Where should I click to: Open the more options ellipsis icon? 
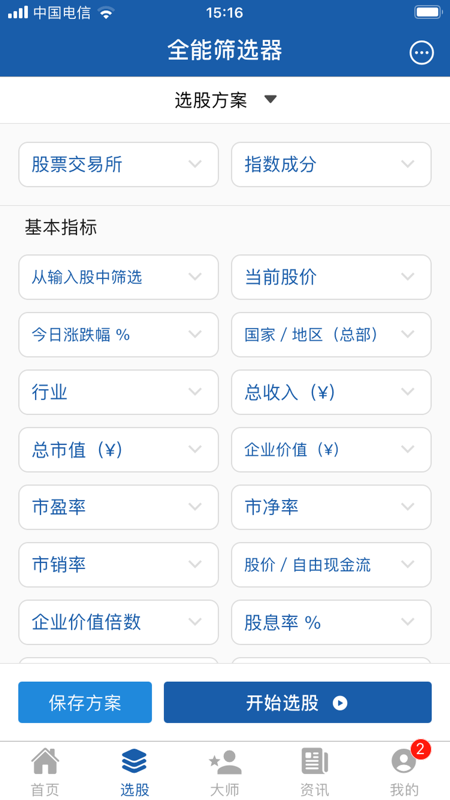point(421,53)
